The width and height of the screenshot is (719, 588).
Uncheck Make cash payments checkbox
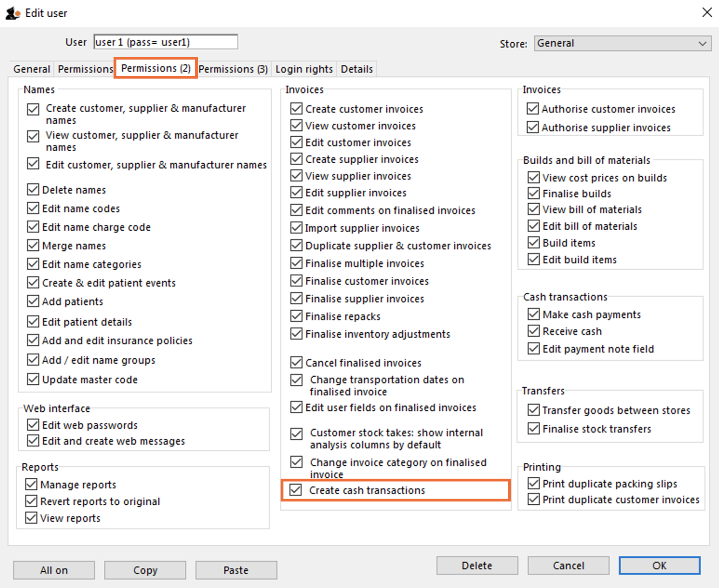pos(534,314)
